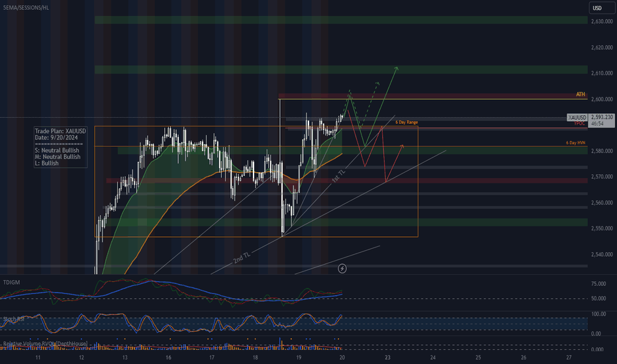Select the 2nd TL trendline label
Screen dimensions: 617x364
242,257
